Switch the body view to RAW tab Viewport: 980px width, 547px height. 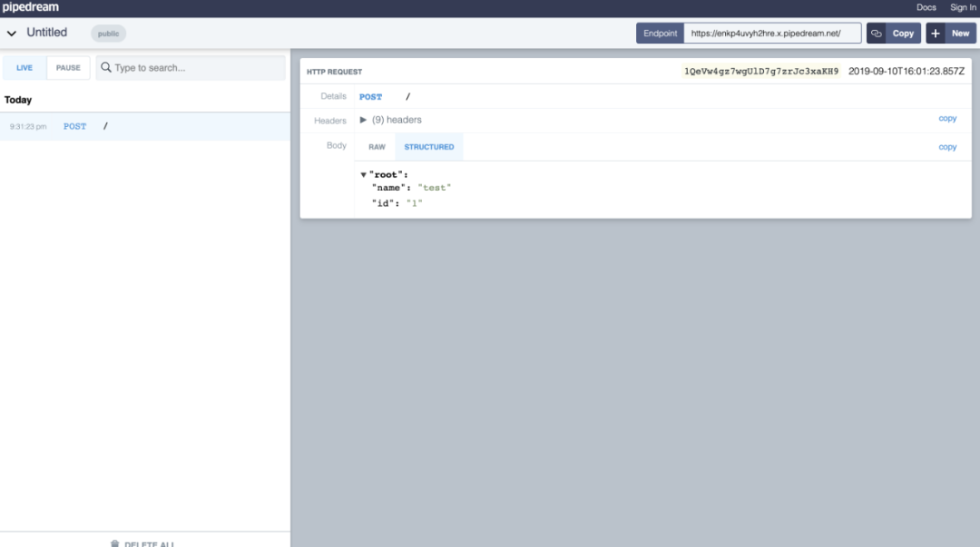click(377, 147)
